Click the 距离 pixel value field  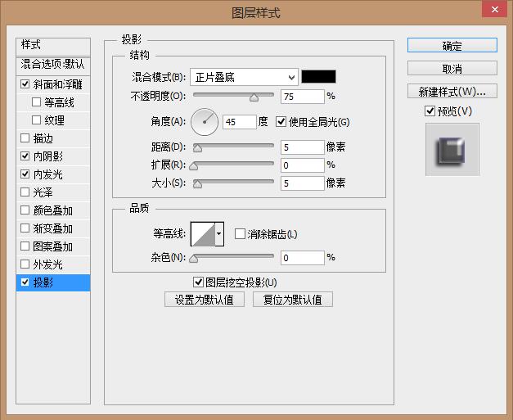click(x=303, y=147)
